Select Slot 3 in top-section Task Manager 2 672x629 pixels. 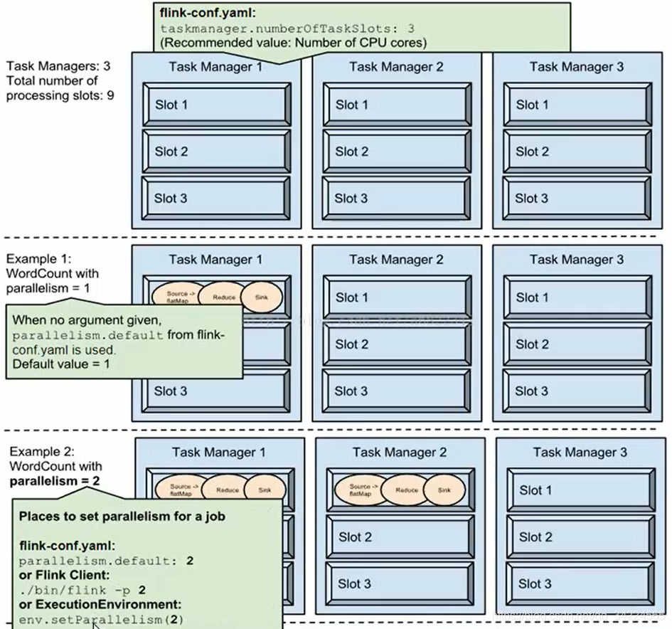point(396,198)
